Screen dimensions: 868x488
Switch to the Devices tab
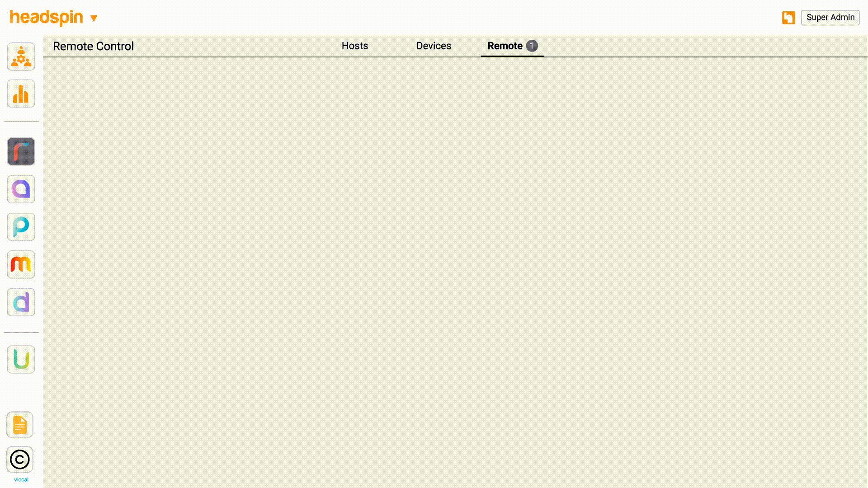click(433, 46)
